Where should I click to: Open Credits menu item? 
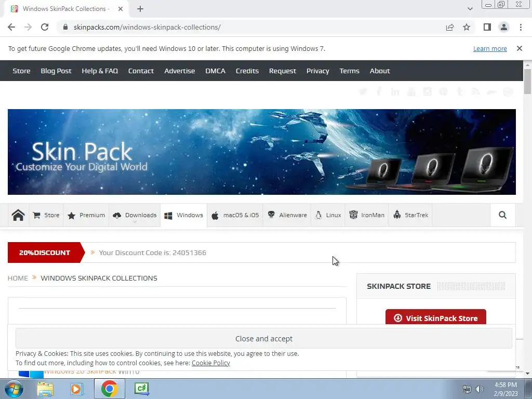point(247,71)
